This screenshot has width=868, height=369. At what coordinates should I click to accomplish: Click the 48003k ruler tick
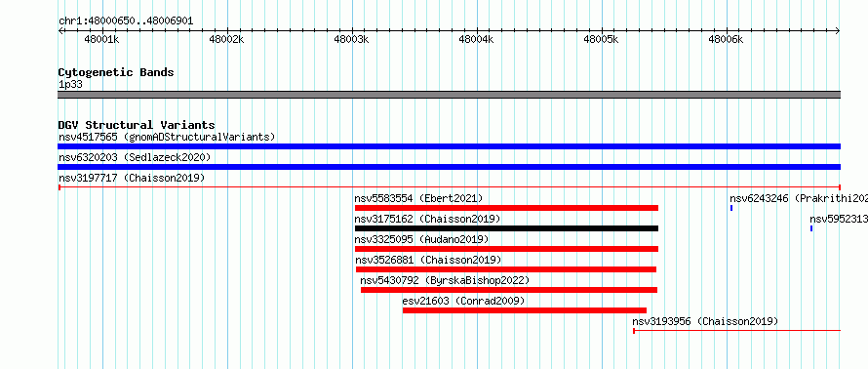[x=351, y=39]
